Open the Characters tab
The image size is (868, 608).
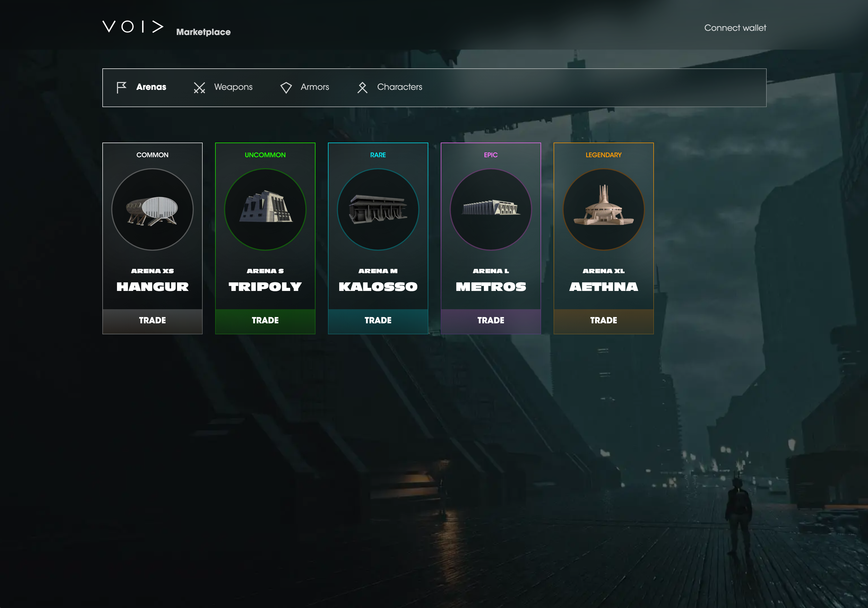[399, 87]
